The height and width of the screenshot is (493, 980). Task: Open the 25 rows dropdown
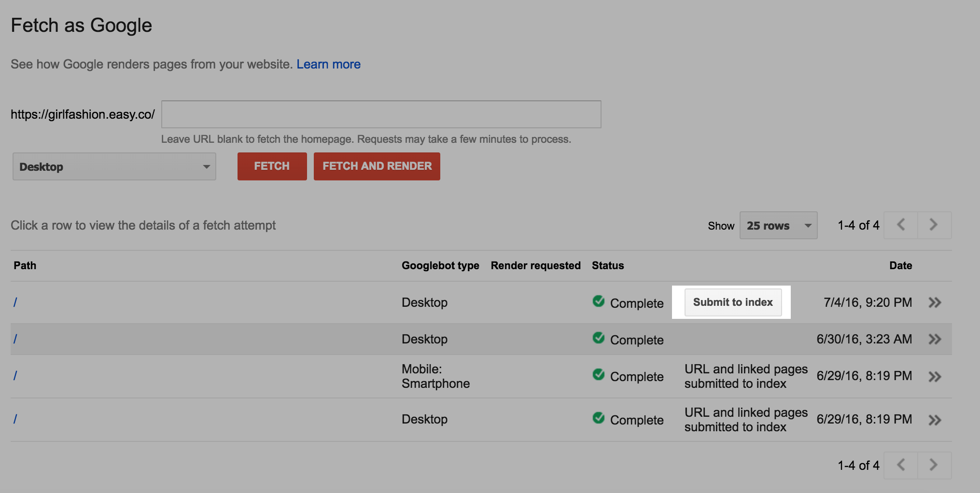click(778, 225)
